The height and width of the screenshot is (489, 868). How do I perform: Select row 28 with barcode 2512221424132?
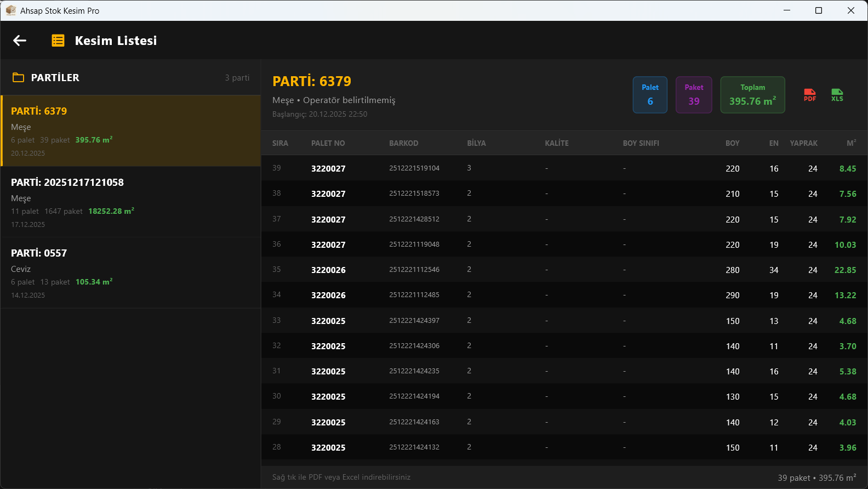[x=564, y=447]
